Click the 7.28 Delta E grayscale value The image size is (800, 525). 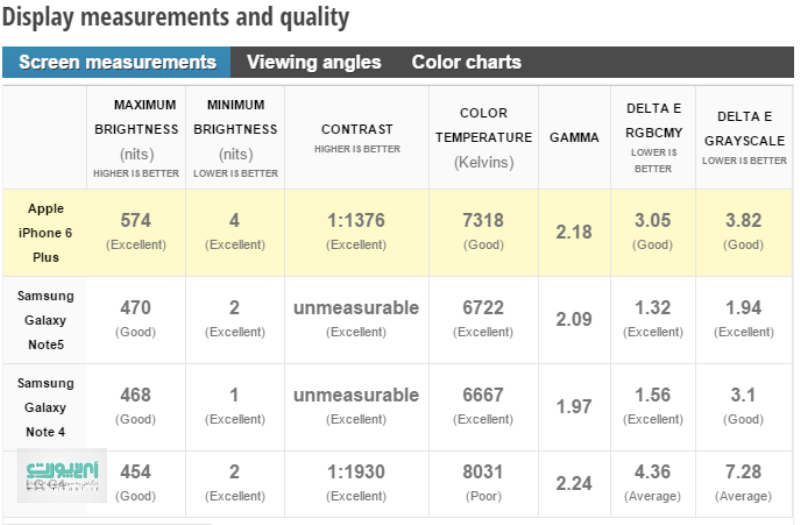click(743, 472)
